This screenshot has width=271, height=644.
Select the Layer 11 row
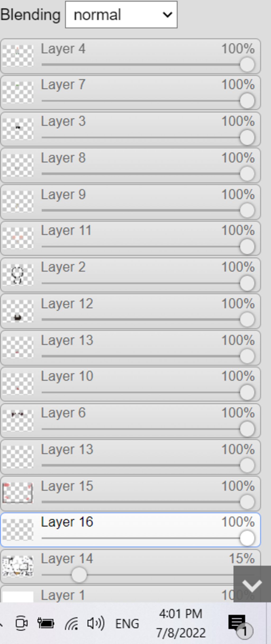130,238
